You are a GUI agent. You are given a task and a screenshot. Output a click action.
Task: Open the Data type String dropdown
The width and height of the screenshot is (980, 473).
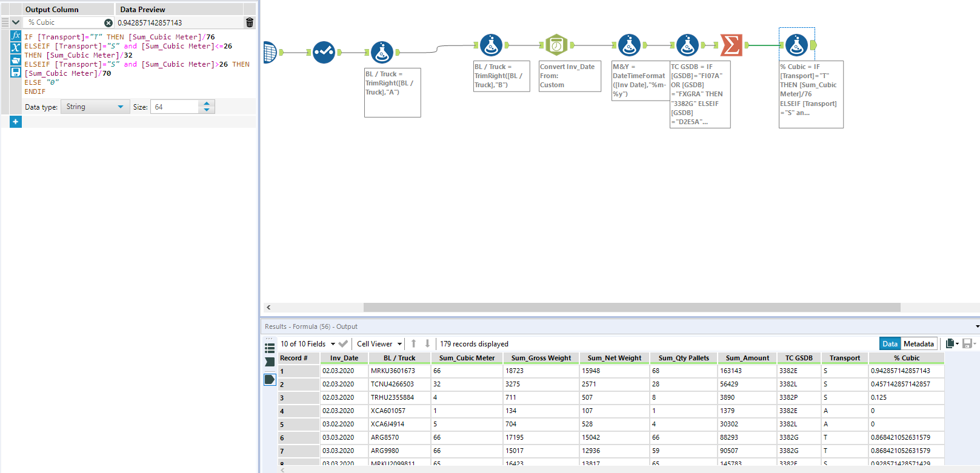pyautogui.click(x=95, y=107)
